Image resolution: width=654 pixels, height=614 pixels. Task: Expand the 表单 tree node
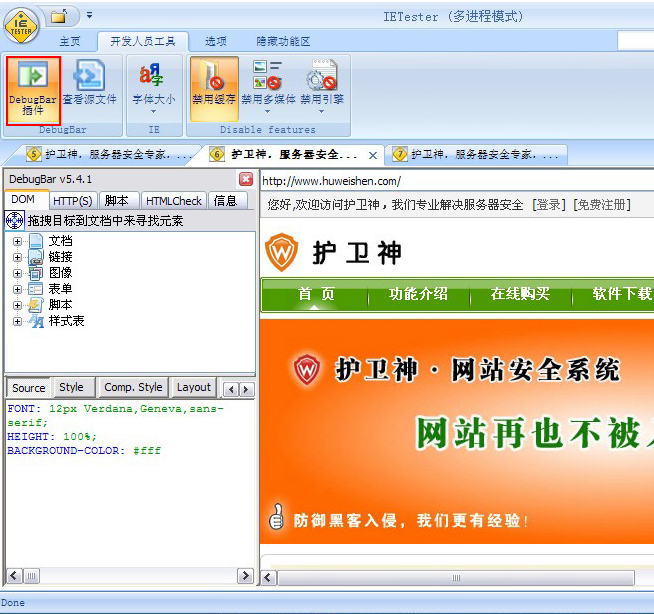(17, 289)
